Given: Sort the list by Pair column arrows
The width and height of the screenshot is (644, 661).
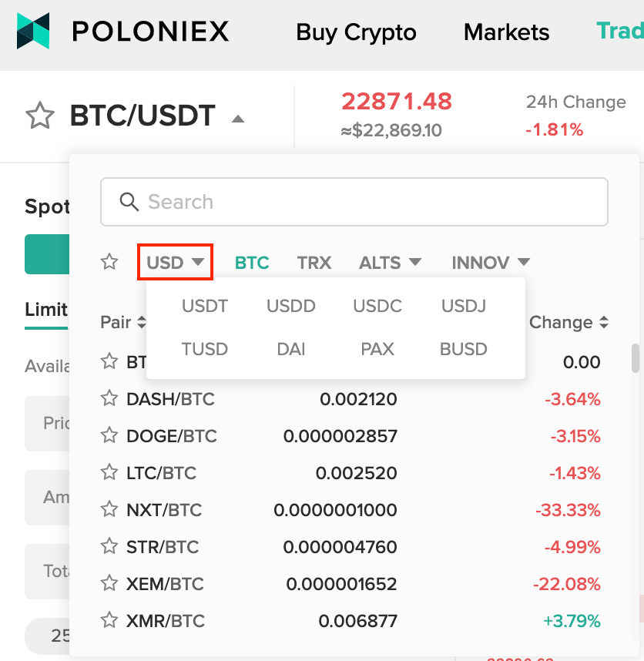Looking at the screenshot, I should [142, 322].
